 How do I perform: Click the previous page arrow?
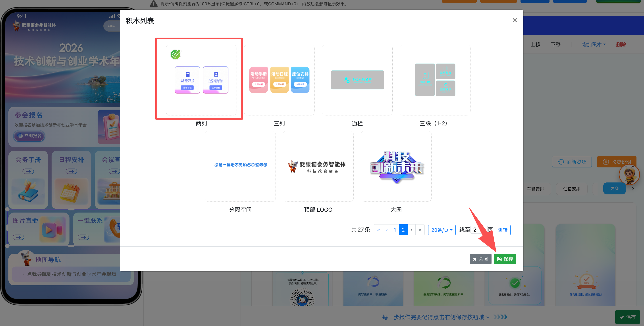(x=387, y=230)
